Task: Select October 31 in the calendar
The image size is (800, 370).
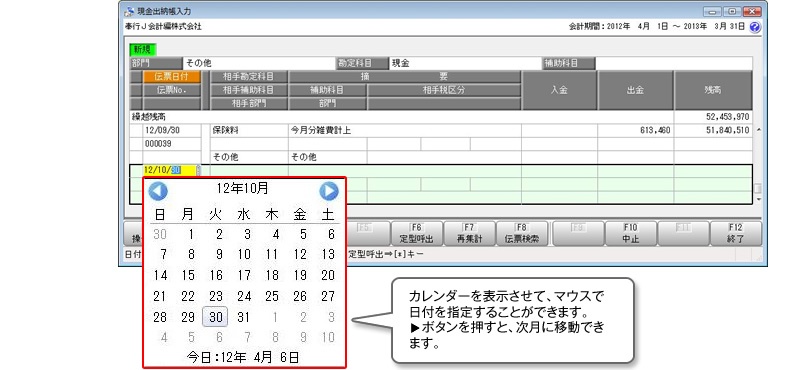Action: tap(243, 317)
